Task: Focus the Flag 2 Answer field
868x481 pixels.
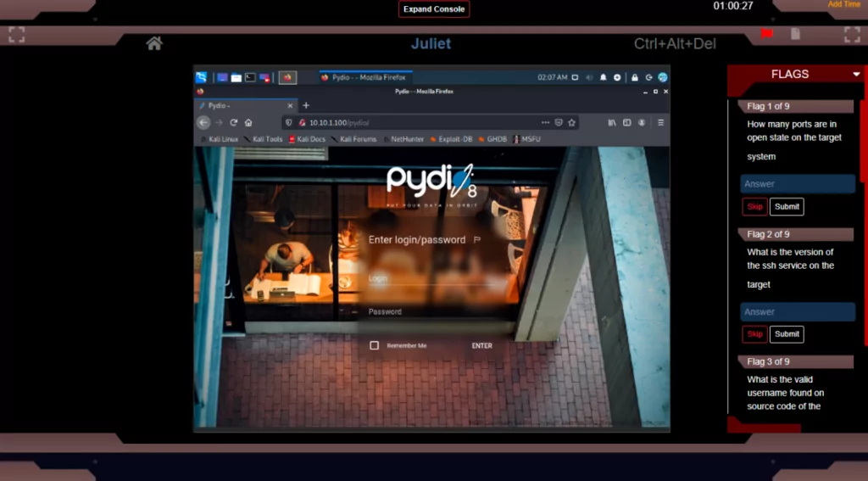Action: tap(798, 312)
